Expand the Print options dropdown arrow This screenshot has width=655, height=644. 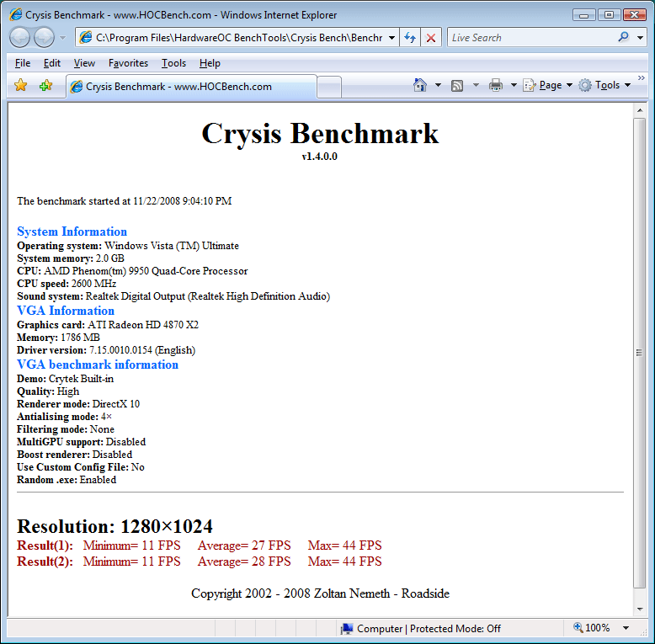click(x=514, y=85)
